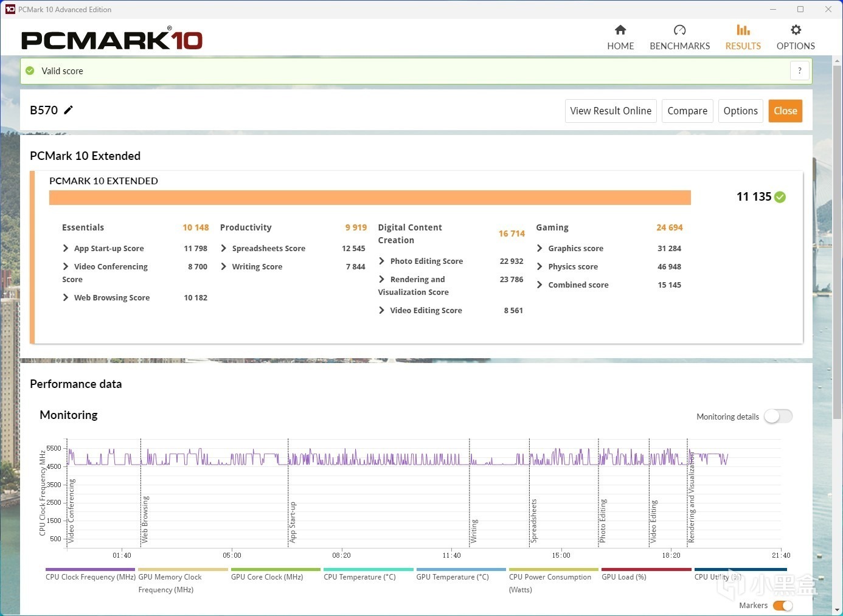Image resolution: width=843 pixels, height=616 pixels.
Task: Click the B570 result name
Action: click(x=44, y=110)
